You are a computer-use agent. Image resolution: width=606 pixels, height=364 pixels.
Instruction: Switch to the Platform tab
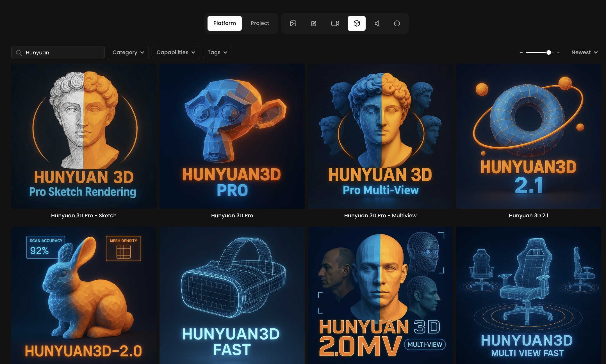tap(224, 23)
